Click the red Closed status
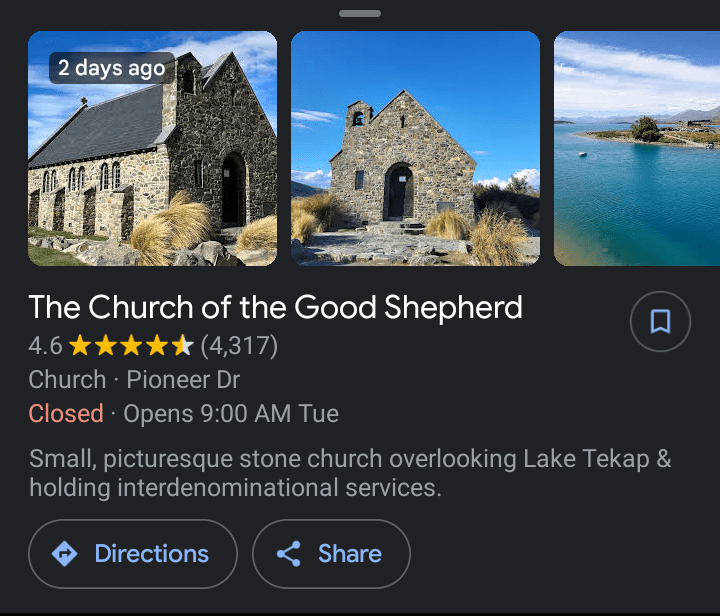 pyautogui.click(x=66, y=413)
